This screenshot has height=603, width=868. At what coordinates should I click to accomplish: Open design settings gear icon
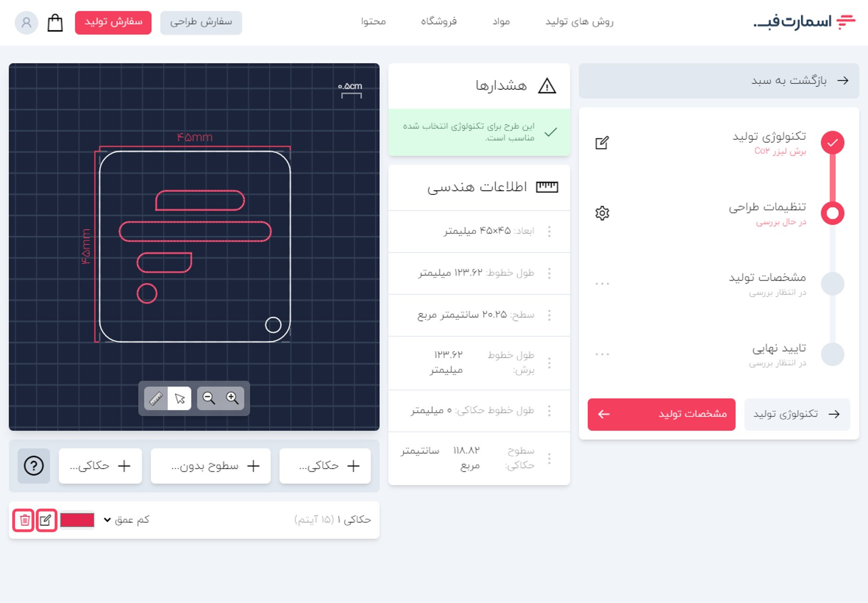(602, 213)
